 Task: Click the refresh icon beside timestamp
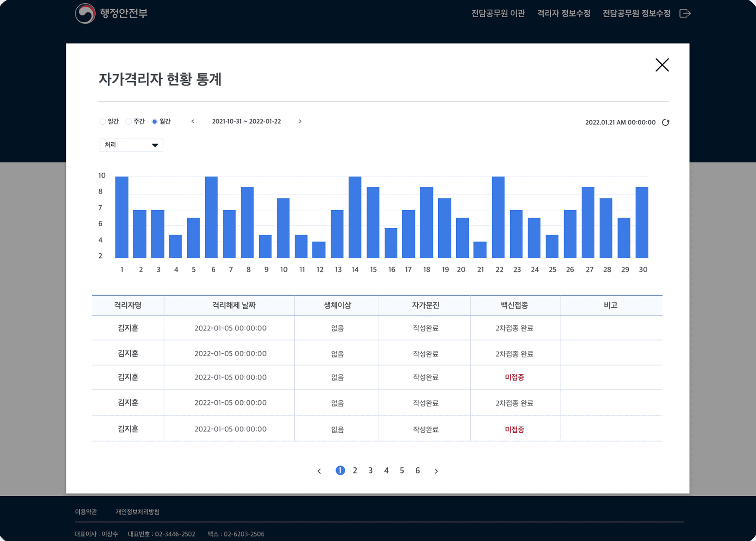click(x=665, y=123)
